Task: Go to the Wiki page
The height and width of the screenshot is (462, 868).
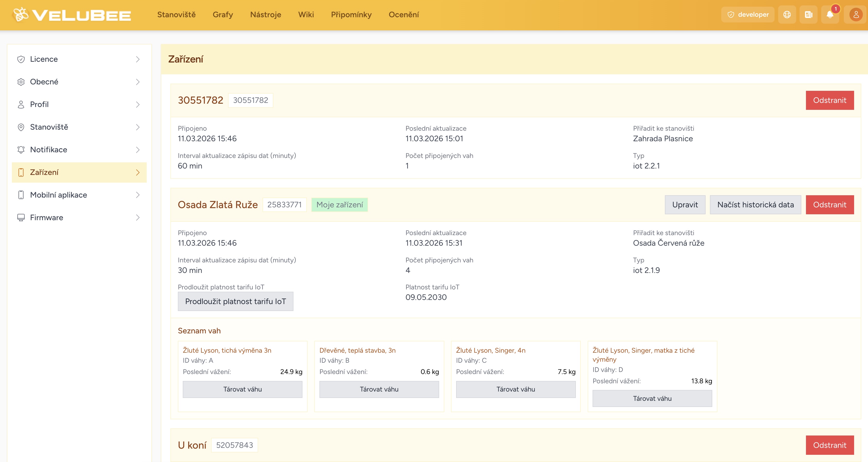Action: coord(306,14)
